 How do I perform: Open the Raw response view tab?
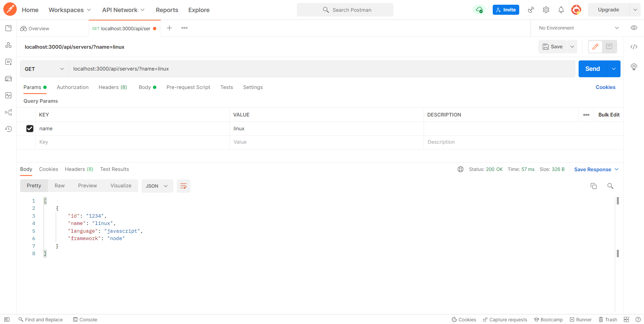[x=60, y=185]
